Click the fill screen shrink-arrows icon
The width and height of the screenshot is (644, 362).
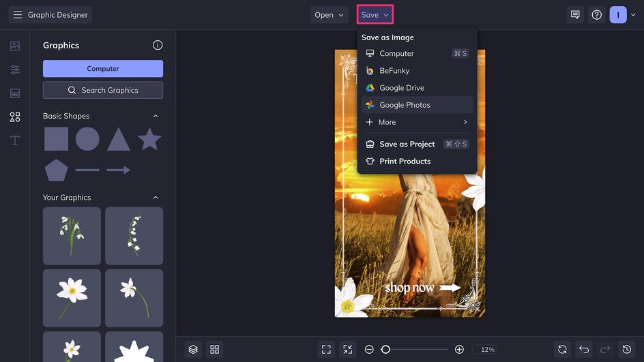point(347,349)
